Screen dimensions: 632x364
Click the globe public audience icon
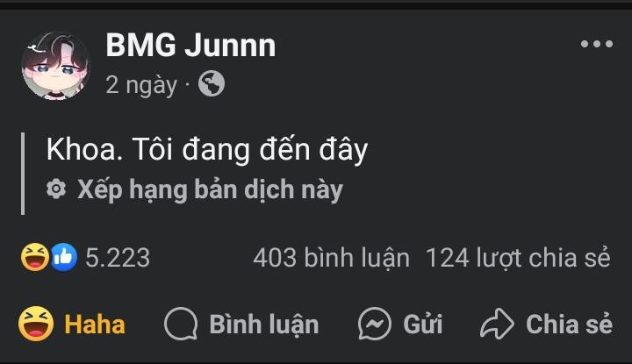[212, 83]
